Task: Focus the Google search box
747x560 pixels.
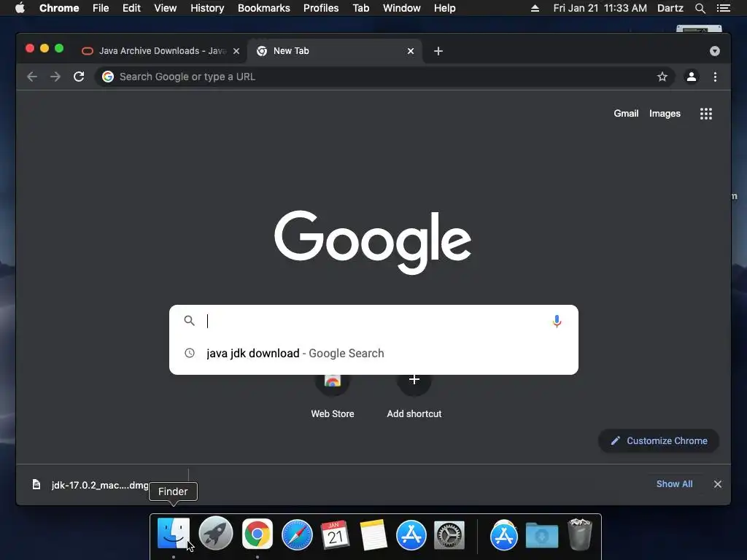Action: [x=373, y=321]
